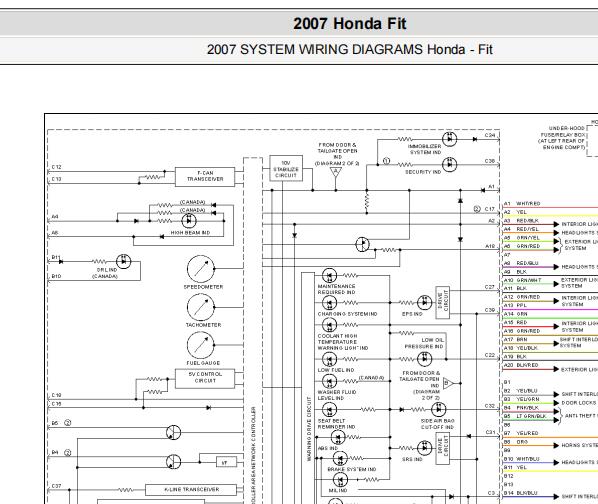The image size is (598, 504).
Task: Click the HIGH BEAM IND label
Action: click(190, 233)
